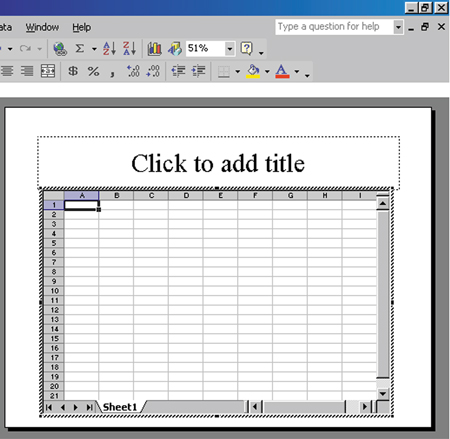This screenshot has width=450, height=439.
Task: Click the Type a question for help box
Action: [334, 27]
